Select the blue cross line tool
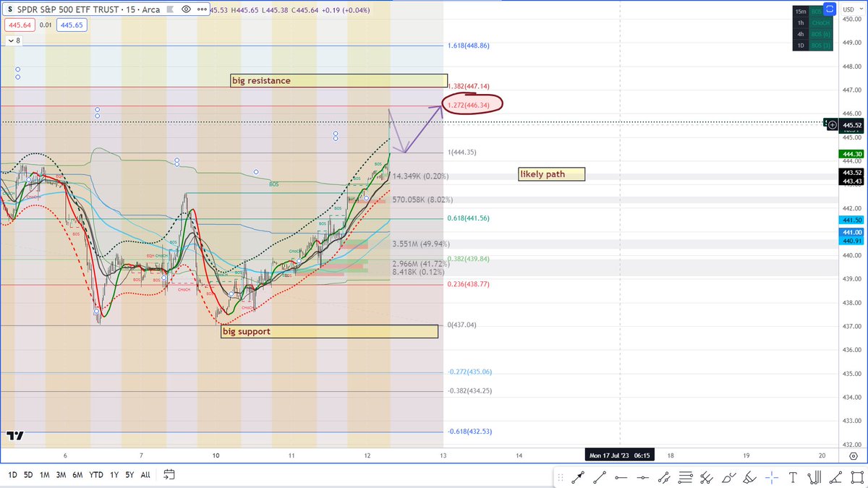The height and width of the screenshot is (488, 868). click(772, 477)
